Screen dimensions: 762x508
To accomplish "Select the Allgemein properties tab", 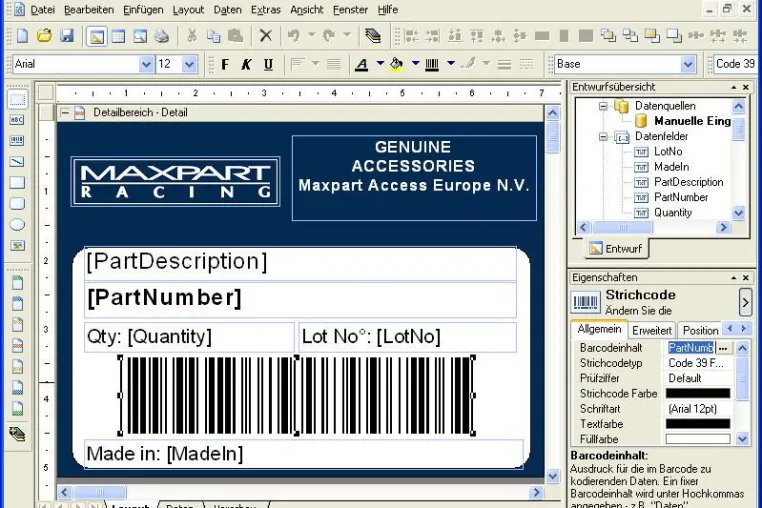I will 599,329.
